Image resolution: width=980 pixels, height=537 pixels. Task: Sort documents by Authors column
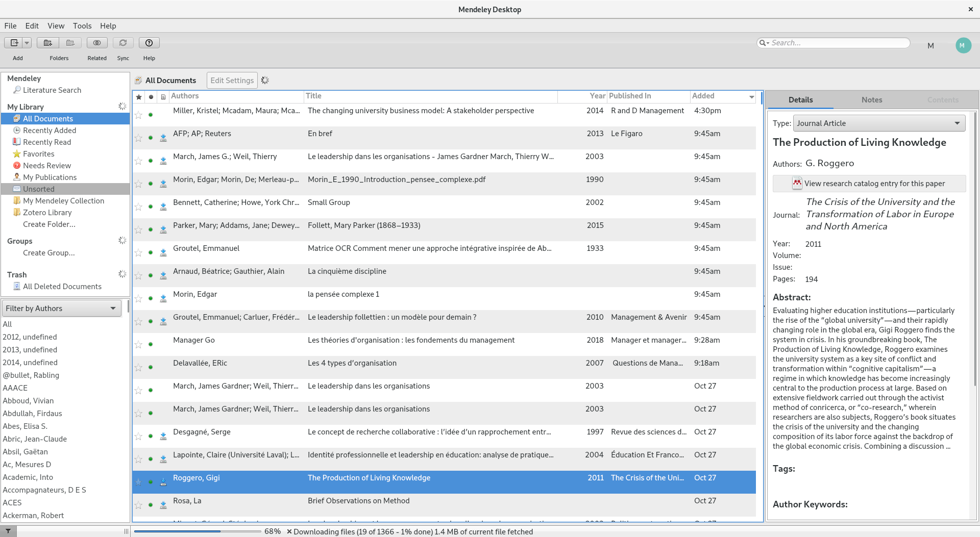(236, 96)
